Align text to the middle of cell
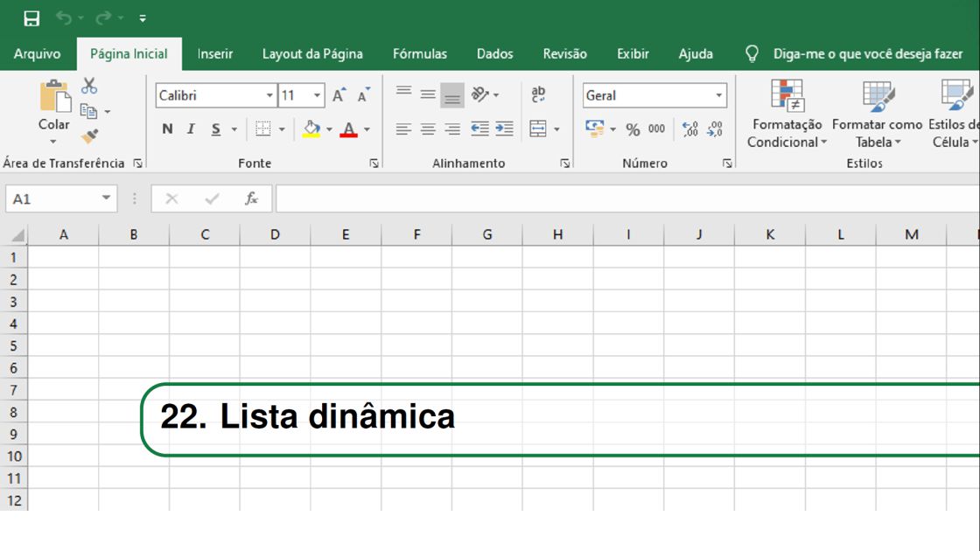 [428, 94]
